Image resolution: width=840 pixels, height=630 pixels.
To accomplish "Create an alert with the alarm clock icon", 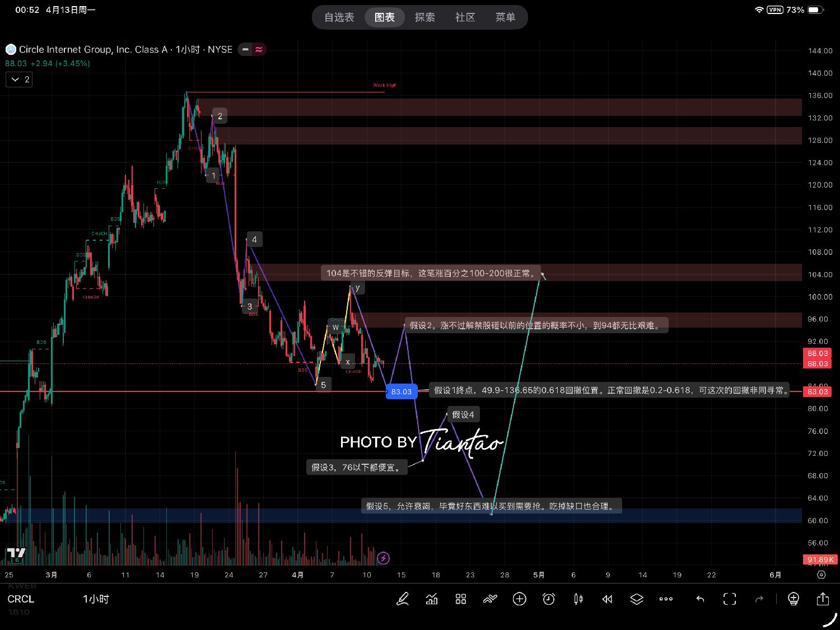I will pos(549,599).
